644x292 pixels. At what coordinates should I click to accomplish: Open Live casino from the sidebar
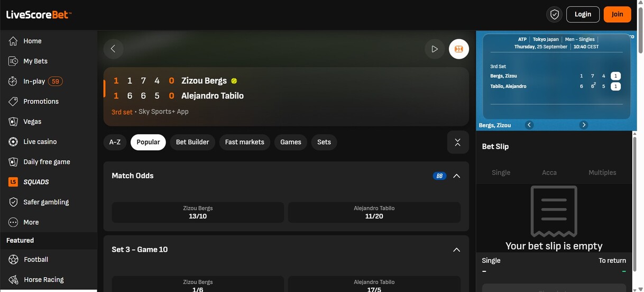click(40, 142)
